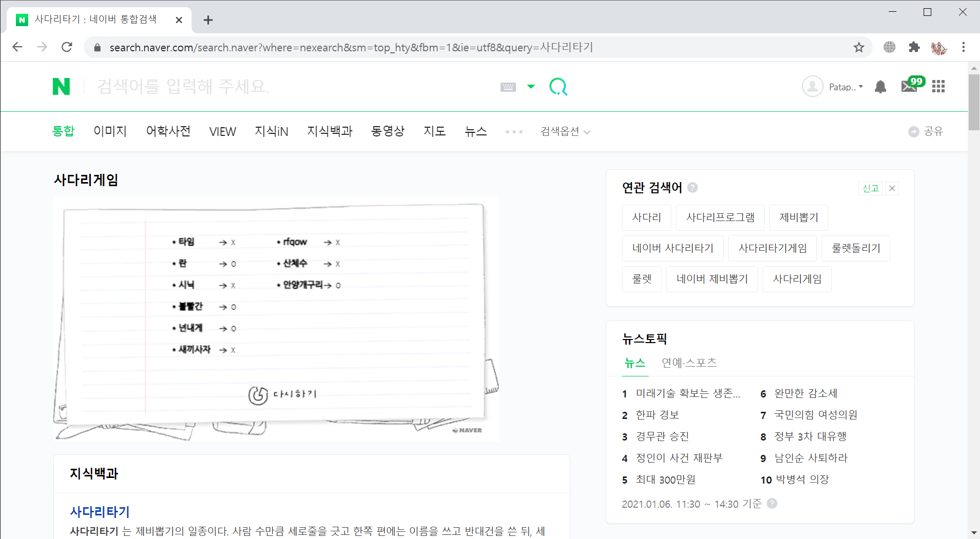The width and height of the screenshot is (980, 539).
Task: Close the 사다리타기 browser tab
Action: 178,20
